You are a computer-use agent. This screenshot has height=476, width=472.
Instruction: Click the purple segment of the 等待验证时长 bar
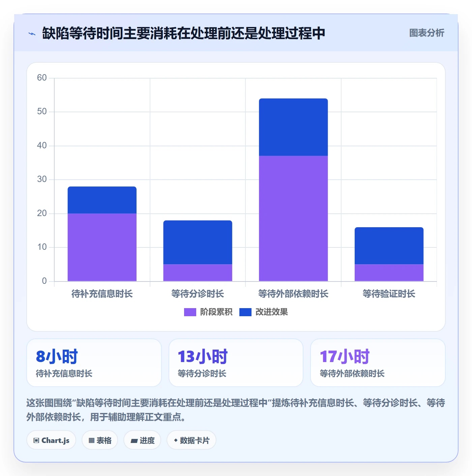[x=389, y=273]
